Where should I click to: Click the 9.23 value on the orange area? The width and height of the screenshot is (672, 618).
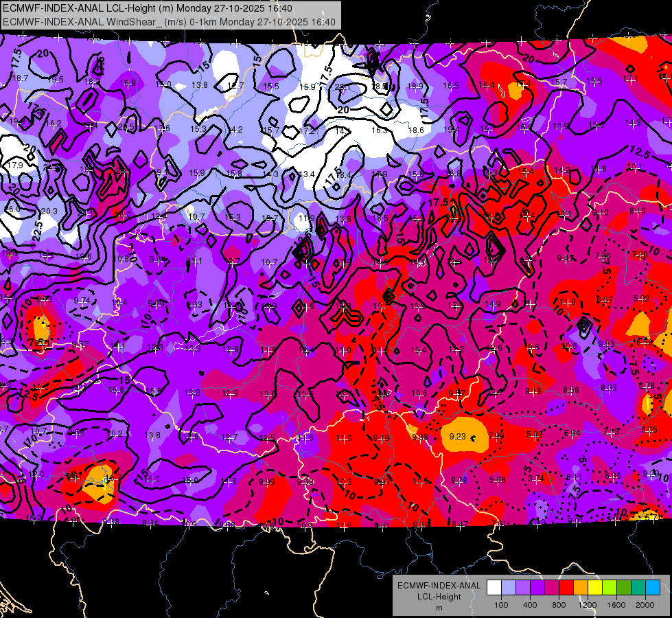click(457, 436)
